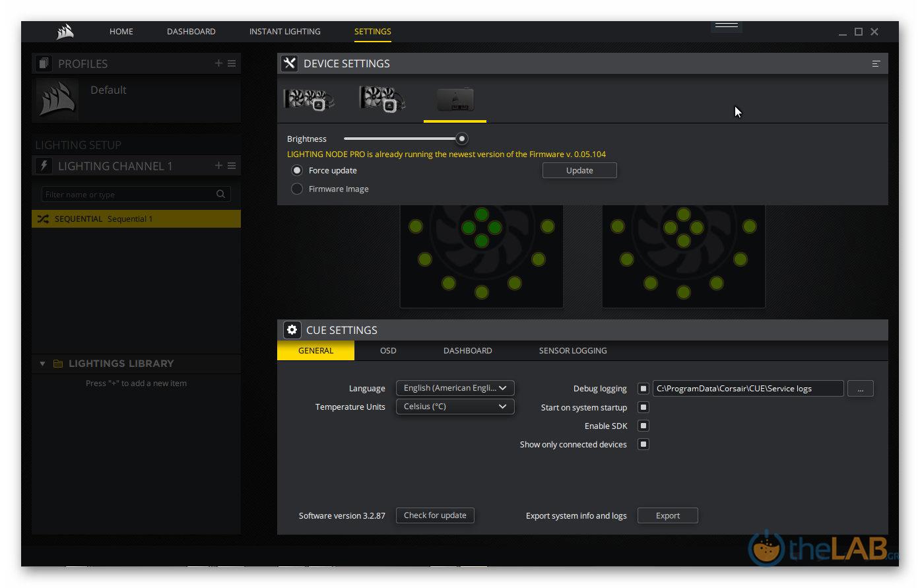Open the Language dropdown
Screen dimensions: 920x588
coord(455,388)
